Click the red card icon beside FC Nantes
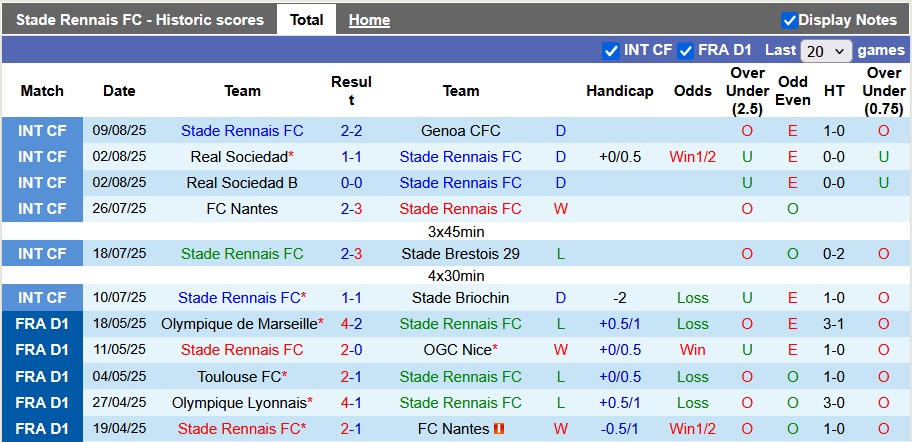 pyautogui.click(x=498, y=429)
